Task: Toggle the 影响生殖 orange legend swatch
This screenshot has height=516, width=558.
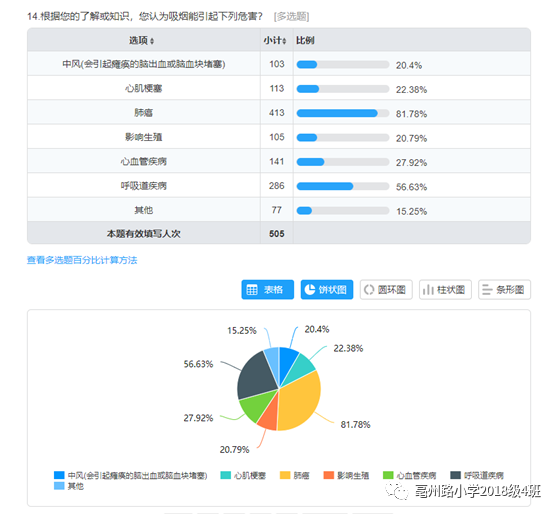Action: (328, 475)
